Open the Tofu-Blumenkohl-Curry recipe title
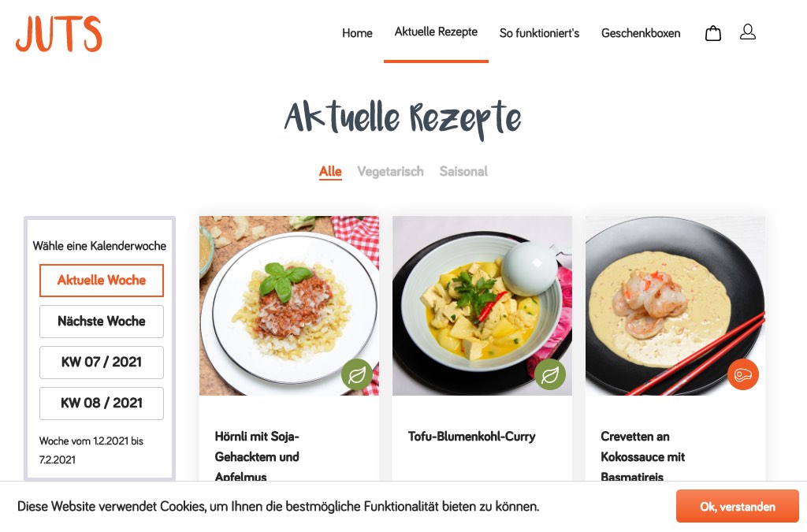 [x=471, y=437]
